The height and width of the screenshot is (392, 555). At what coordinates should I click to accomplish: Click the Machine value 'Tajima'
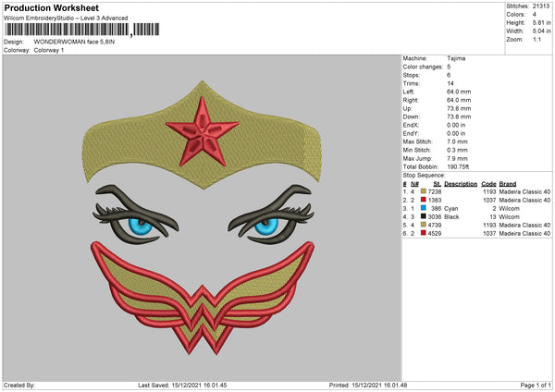(x=456, y=58)
